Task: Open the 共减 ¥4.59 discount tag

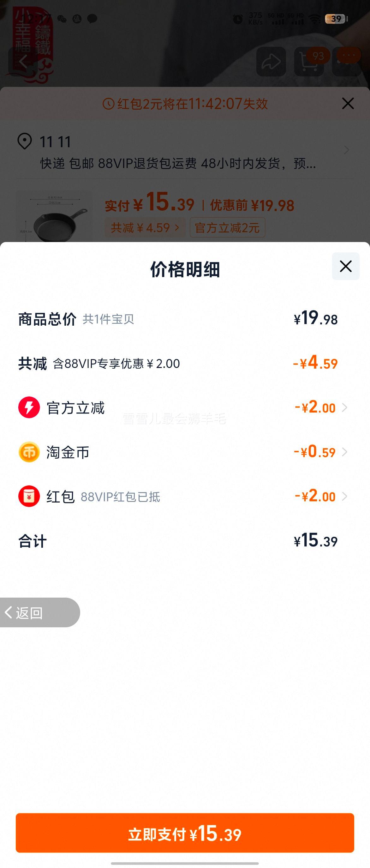Action: [x=145, y=227]
